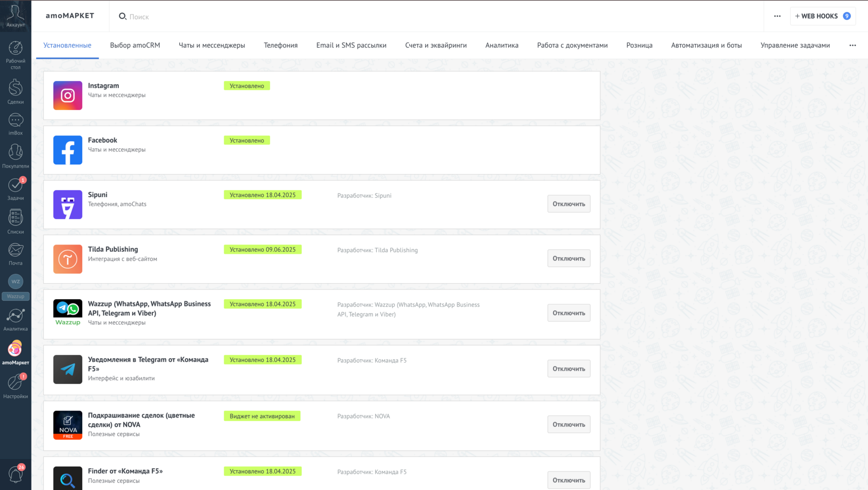Screen dimensions: 868x490
Task: Open the Instagram integration logo
Action: pyautogui.click(x=68, y=96)
